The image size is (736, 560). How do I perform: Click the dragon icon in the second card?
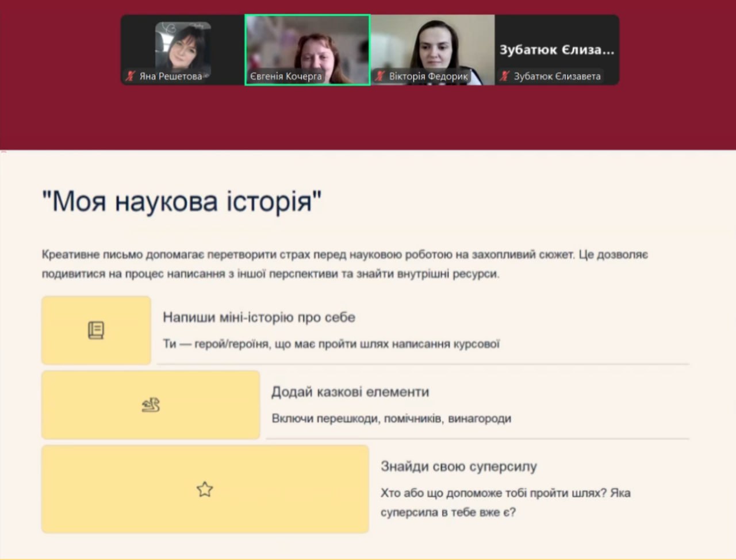[151, 405]
